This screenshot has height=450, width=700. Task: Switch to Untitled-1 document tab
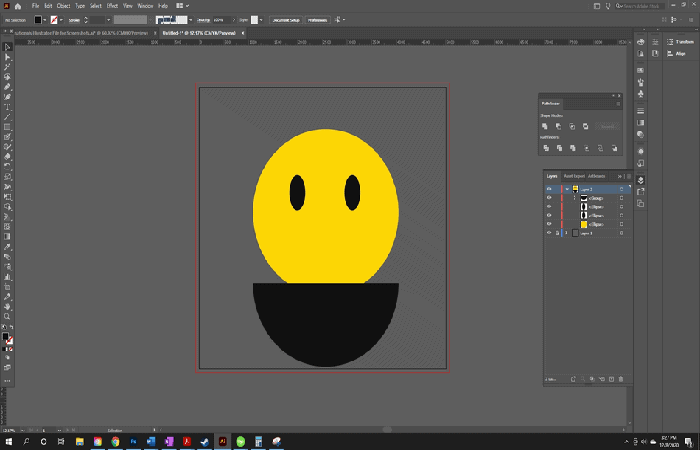click(x=199, y=33)
